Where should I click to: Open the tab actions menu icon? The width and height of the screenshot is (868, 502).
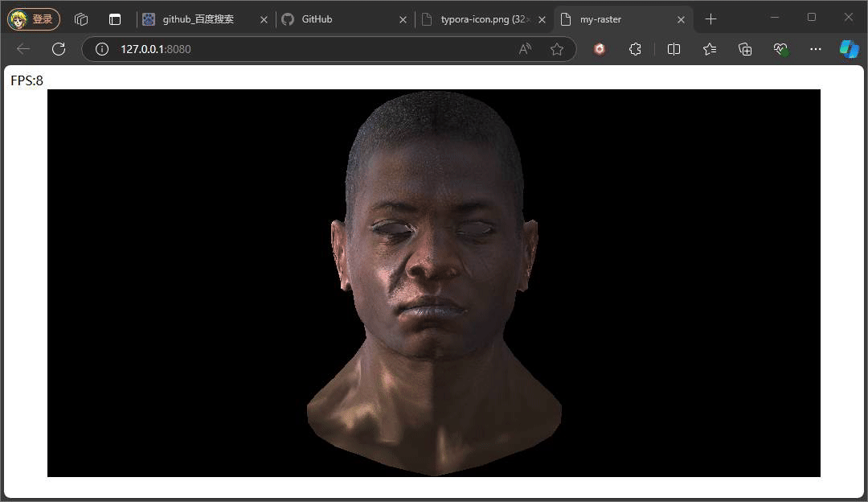[x=115, y=19]
